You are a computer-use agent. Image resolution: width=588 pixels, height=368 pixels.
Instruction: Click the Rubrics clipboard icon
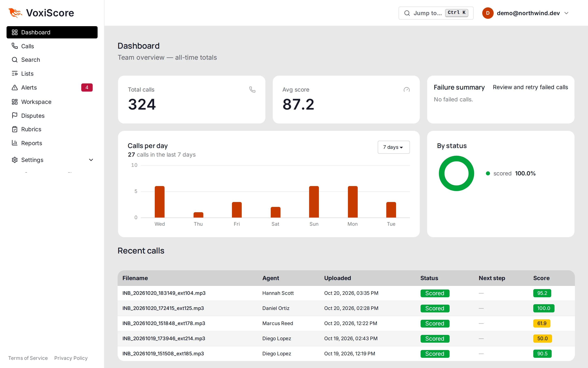(x=14, y=129)
